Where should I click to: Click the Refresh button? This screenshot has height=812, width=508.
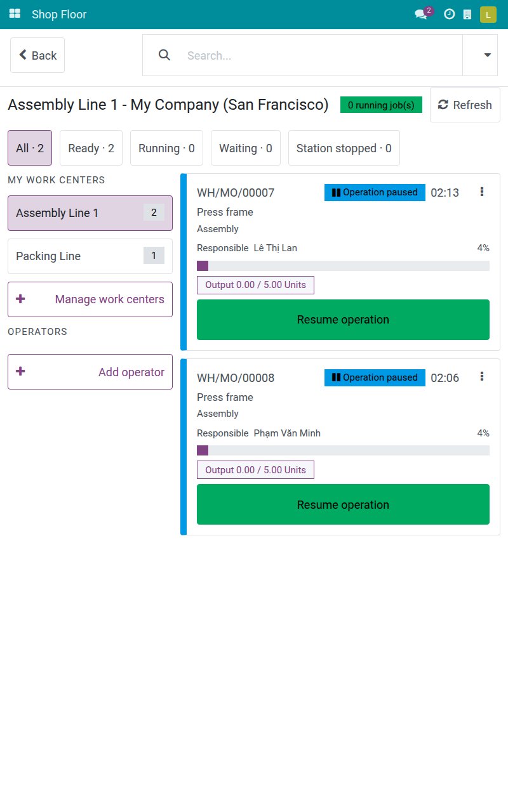[465, 105]
